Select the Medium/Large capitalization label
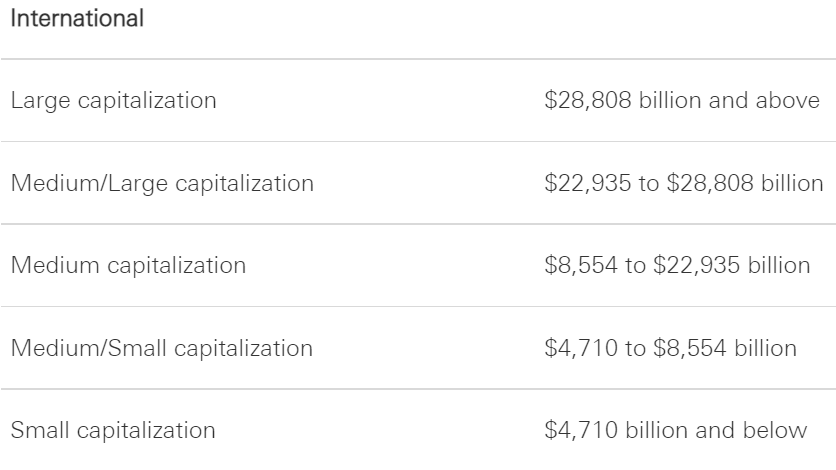The image size is (836, 470). [162, 183]
